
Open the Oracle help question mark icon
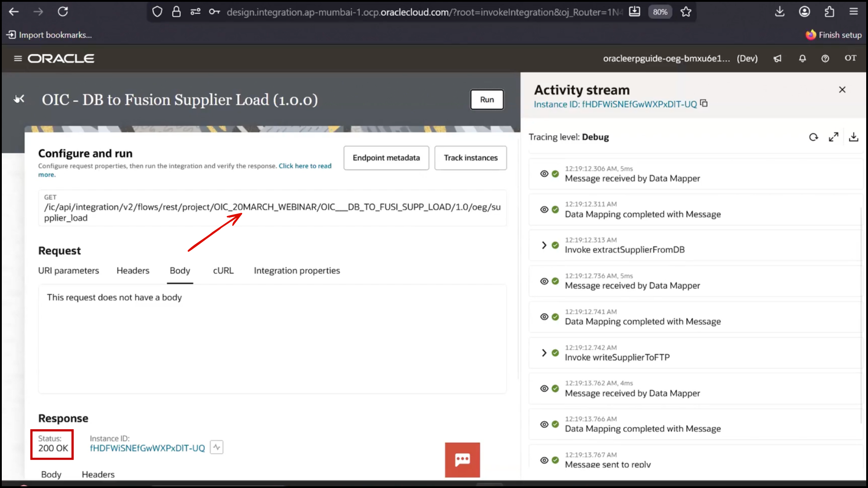coord(825,58)
